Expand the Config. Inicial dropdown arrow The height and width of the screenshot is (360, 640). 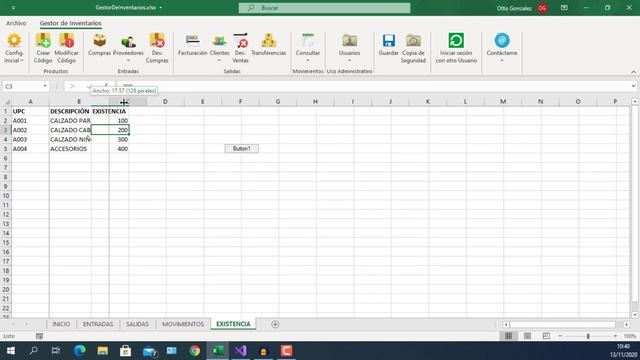point(22,60)
